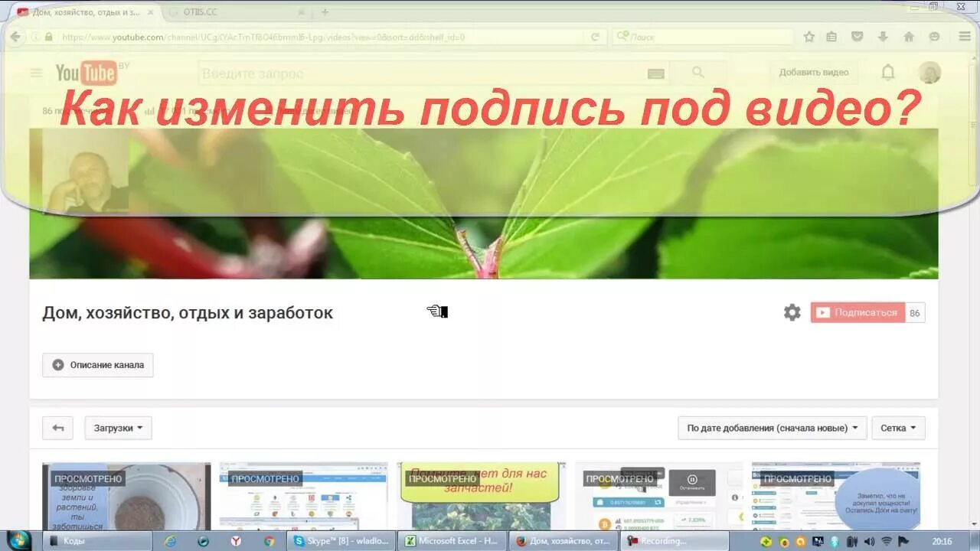
Task: Click the plus icon on Описание канала
Action: tap(58, 365)
